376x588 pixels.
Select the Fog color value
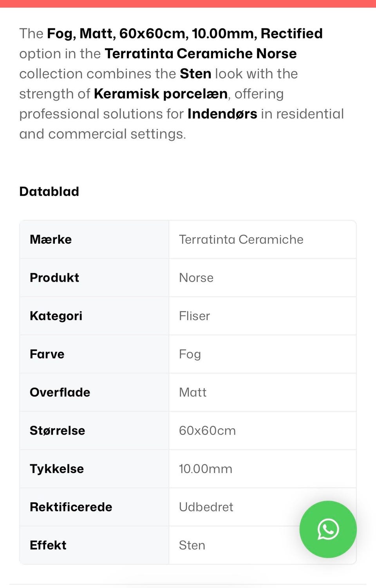[190, 354]
